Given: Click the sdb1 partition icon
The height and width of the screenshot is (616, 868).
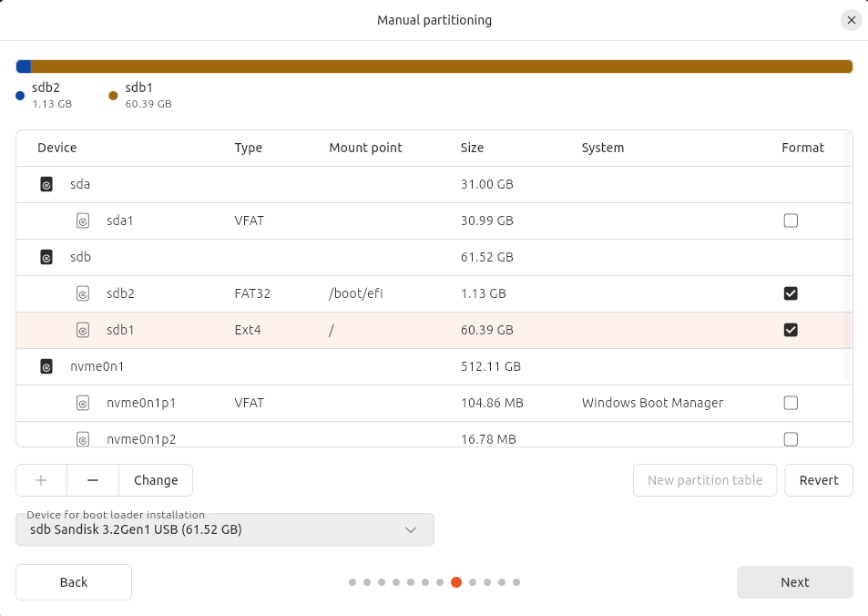Looking at the screenshot, I should (x=83, y=330).
